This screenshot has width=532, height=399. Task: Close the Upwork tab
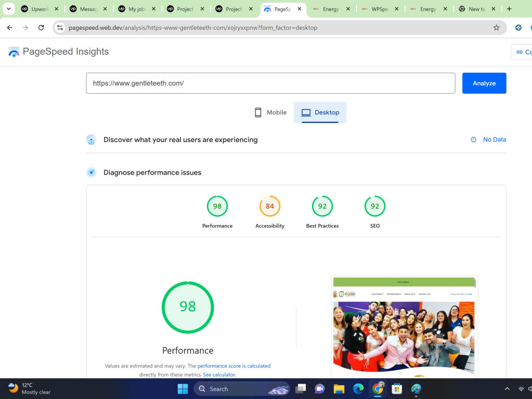tap(56, 9)
